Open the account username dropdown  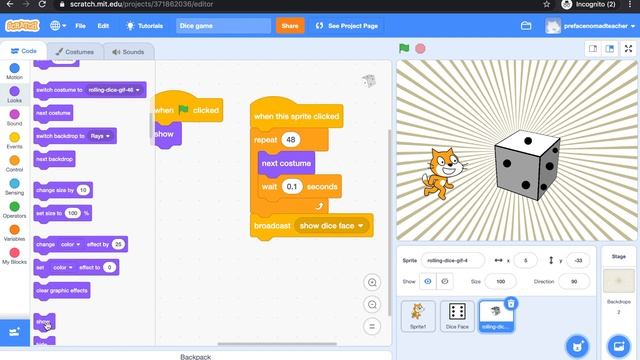tap(590, 26)
